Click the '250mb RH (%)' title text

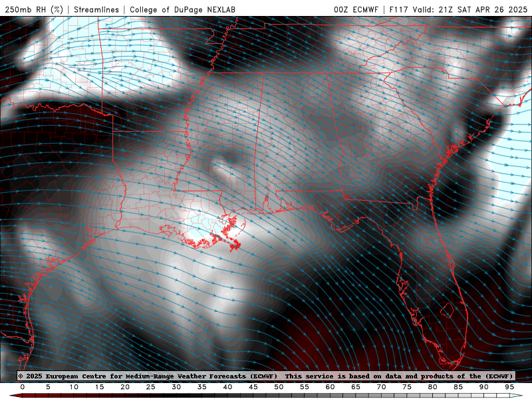click(x=35, y=9)
